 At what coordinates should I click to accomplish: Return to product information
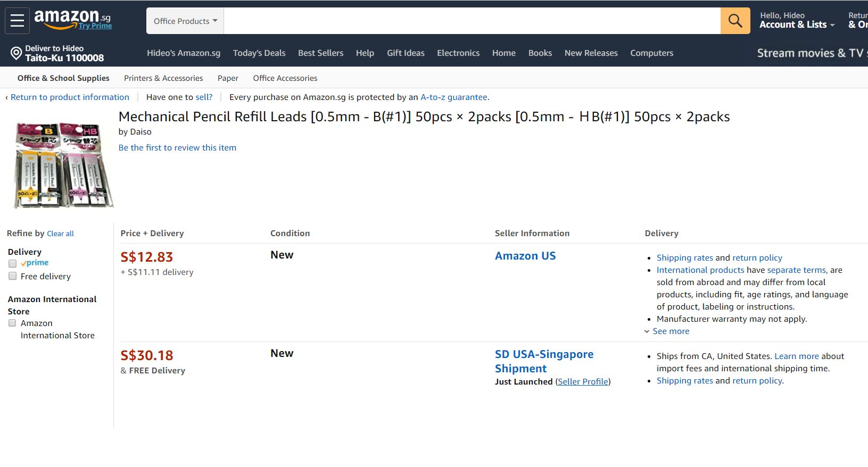click(x=70, y=97)
